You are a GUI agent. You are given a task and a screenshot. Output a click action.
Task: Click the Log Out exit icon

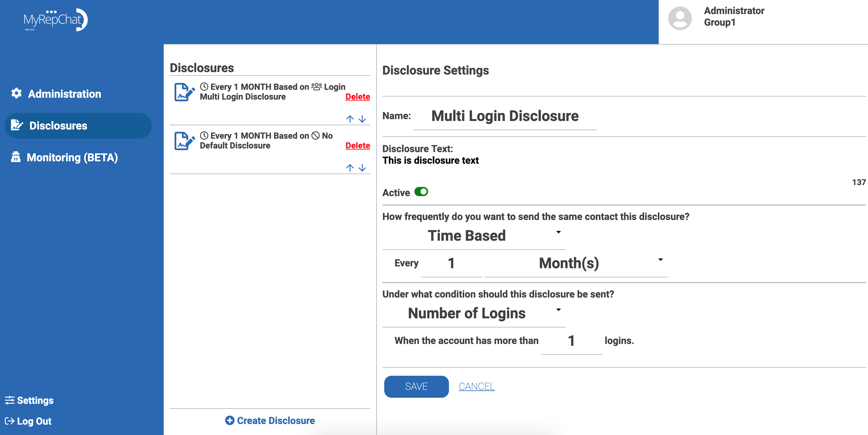click(x=9, y=421)
